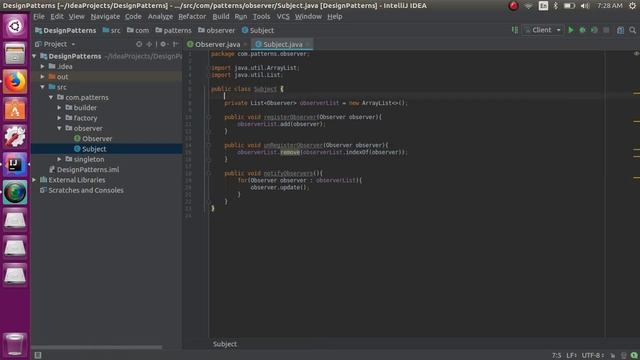Open Ubuntu Software from the dock

pyautogui.click(x=15, y=109)
